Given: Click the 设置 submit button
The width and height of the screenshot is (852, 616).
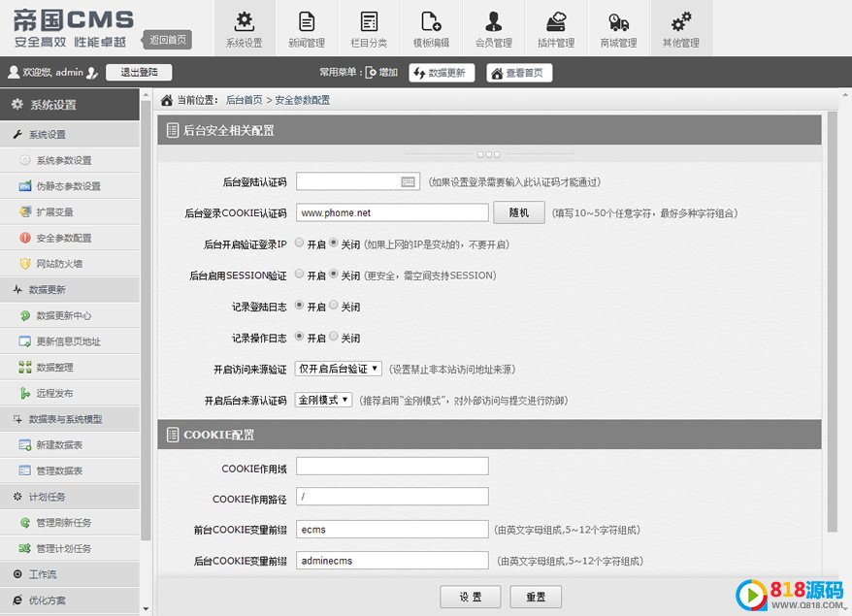Looking at the screenshot, I should [x=471, y=597].
